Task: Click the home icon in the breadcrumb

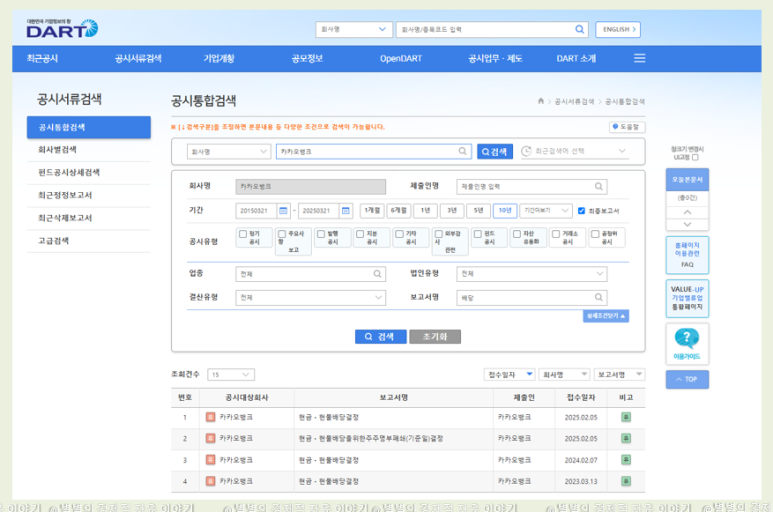Action: click(x=541, y=101)
